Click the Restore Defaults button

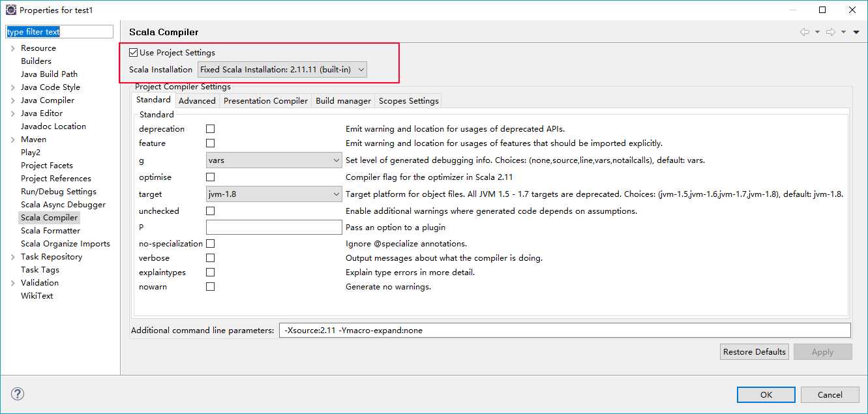755,352
